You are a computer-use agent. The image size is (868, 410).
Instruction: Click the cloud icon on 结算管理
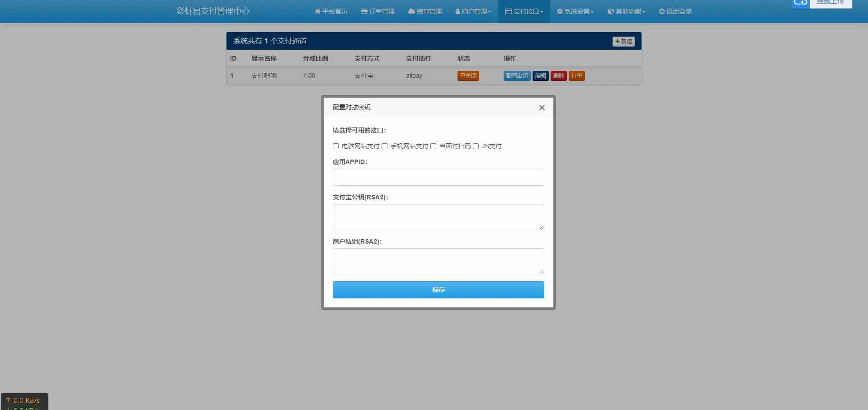coord(410,11)
